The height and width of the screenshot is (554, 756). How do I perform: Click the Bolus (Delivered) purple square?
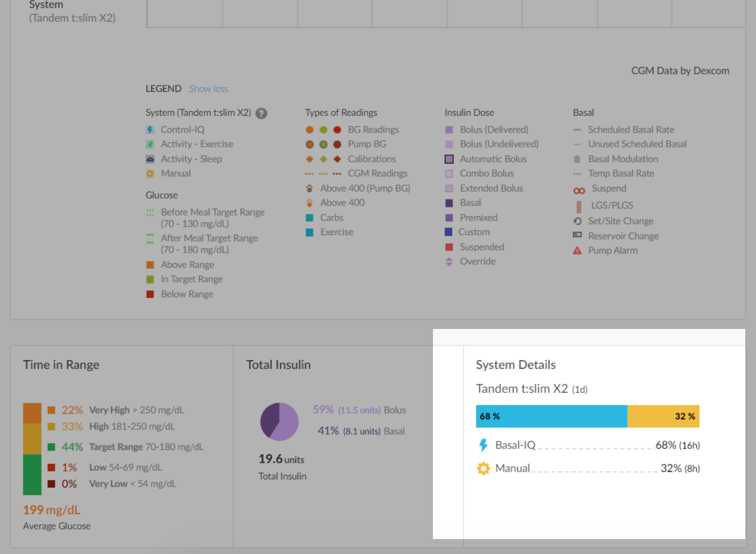pyautogui.click(x=449, y=130)
